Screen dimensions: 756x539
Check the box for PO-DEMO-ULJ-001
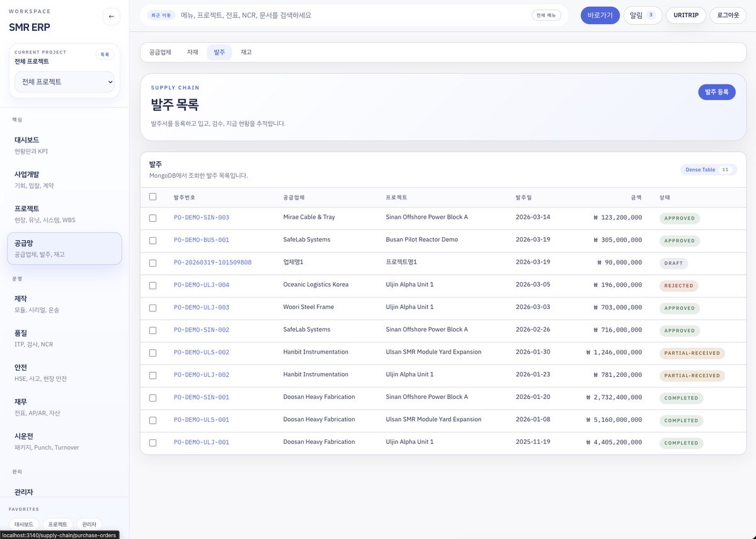click(152, 443)
